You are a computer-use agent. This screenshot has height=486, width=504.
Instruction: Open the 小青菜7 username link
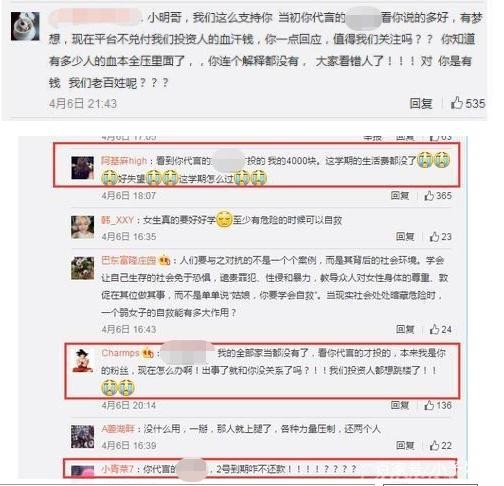click(x=117, y=469)
